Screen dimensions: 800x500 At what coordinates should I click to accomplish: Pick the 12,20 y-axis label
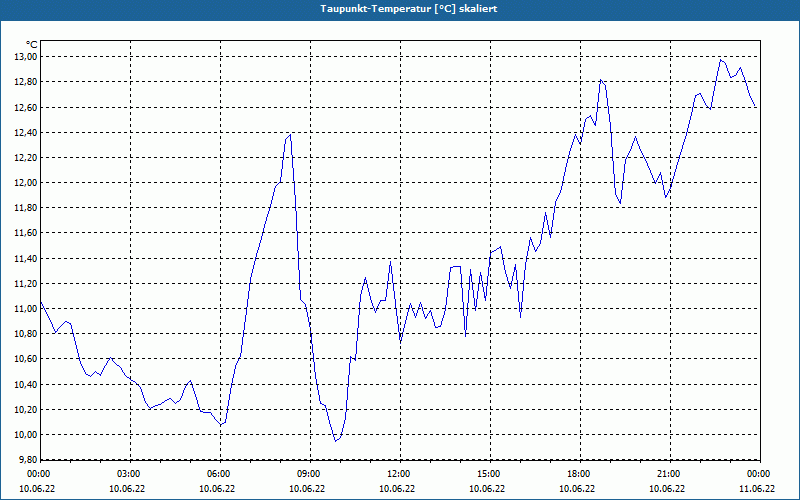coord(26,158)
